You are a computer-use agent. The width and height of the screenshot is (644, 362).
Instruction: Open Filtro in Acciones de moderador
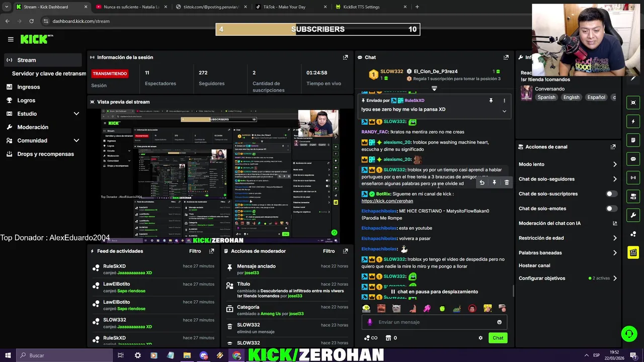329,251
